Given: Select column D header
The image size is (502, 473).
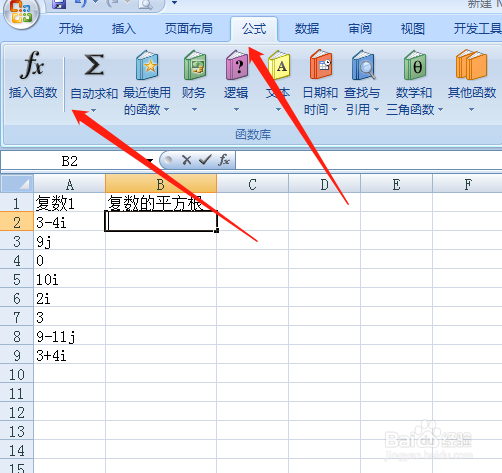Looking at the screenshot, I should coord(324,184).
